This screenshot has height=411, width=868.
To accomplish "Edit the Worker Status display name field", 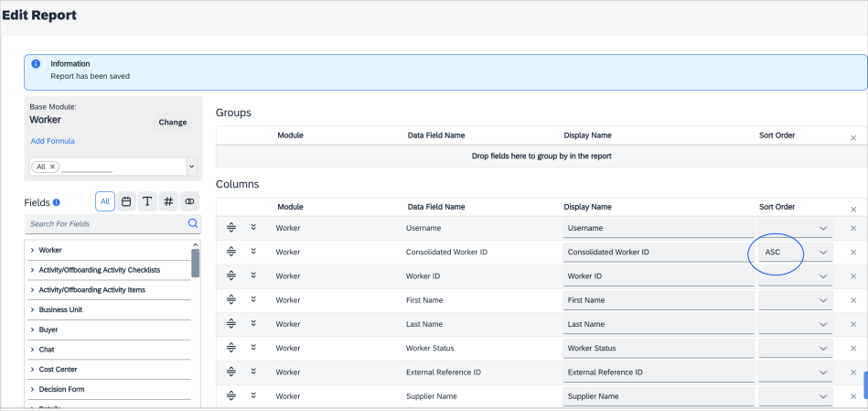I will 659,349.
